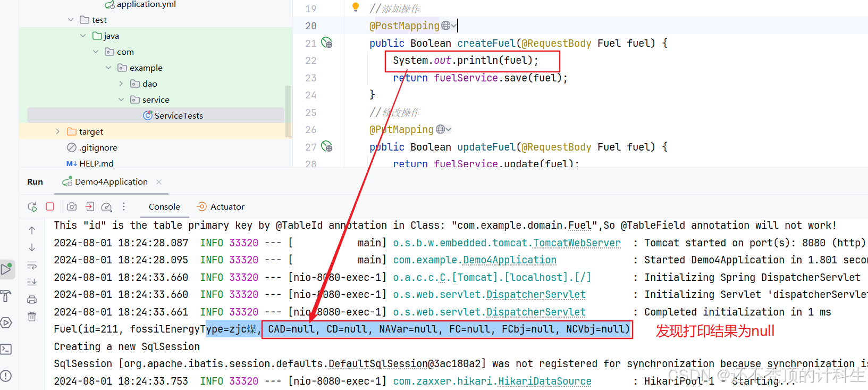Open the @PostMapping URL dropdown arrow

(454, 26)
